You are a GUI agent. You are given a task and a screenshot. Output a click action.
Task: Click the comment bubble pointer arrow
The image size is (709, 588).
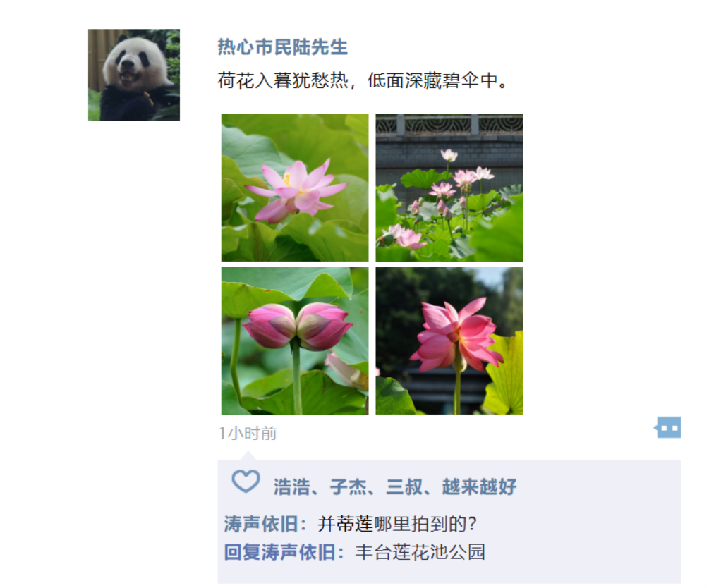tap(248, 455)
